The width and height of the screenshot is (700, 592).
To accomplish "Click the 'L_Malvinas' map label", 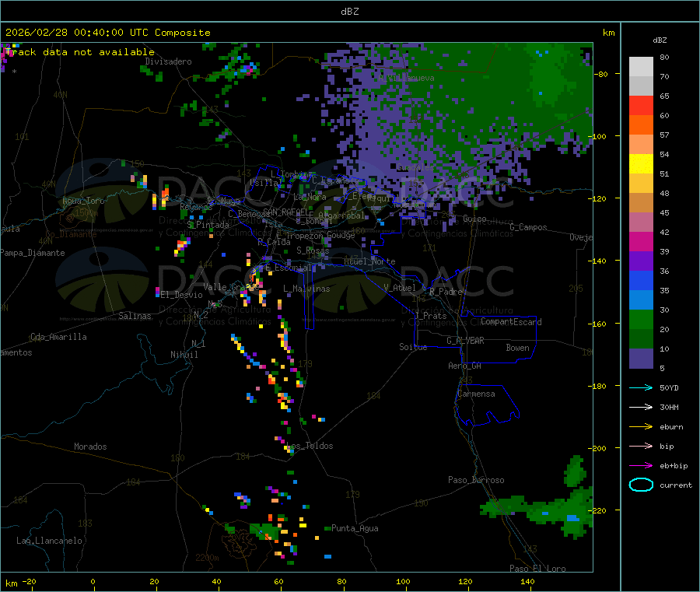I will [306, 289].
